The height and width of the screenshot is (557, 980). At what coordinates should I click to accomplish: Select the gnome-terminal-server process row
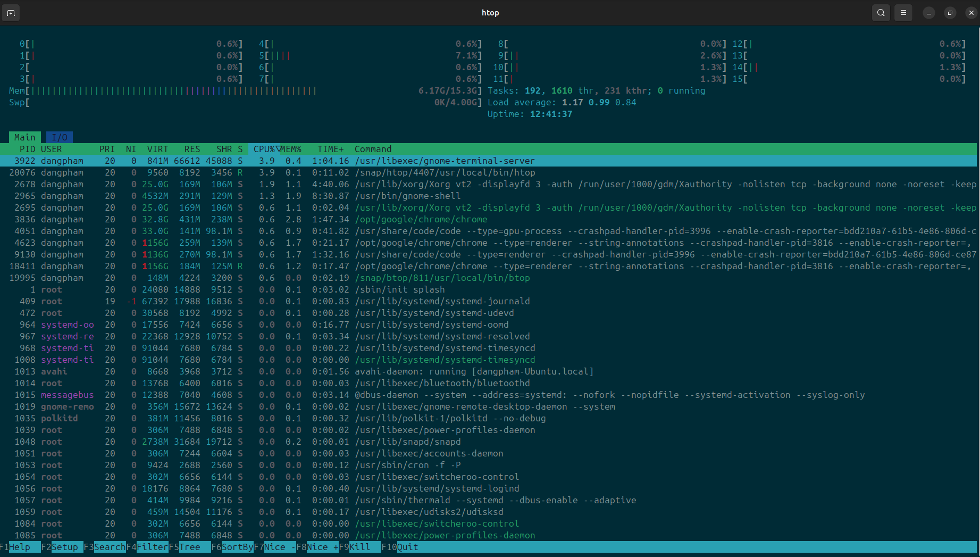[x=488, y=161]
